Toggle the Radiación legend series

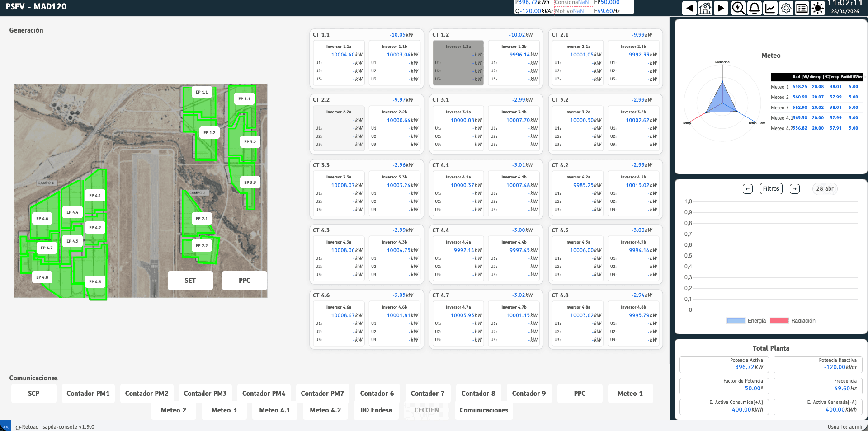(x=793, y=321)
